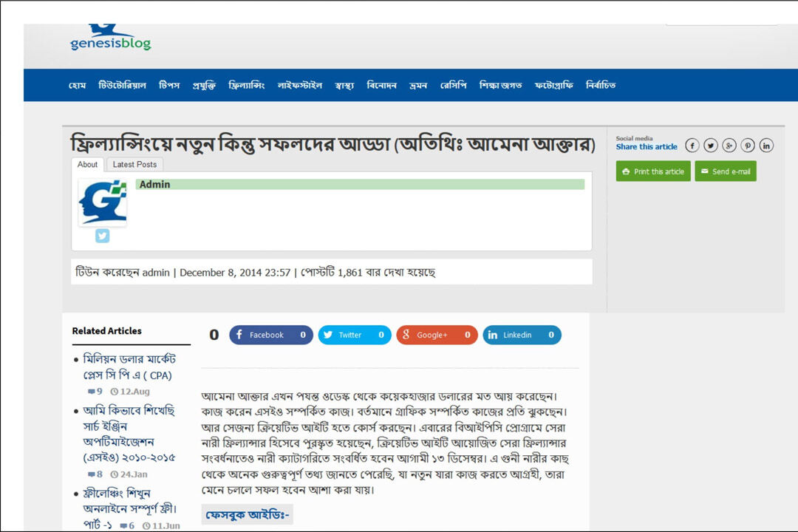Click the genesisblog logo
The width and height of the screenshot is (798, 532).
click(x=111, y=38)
